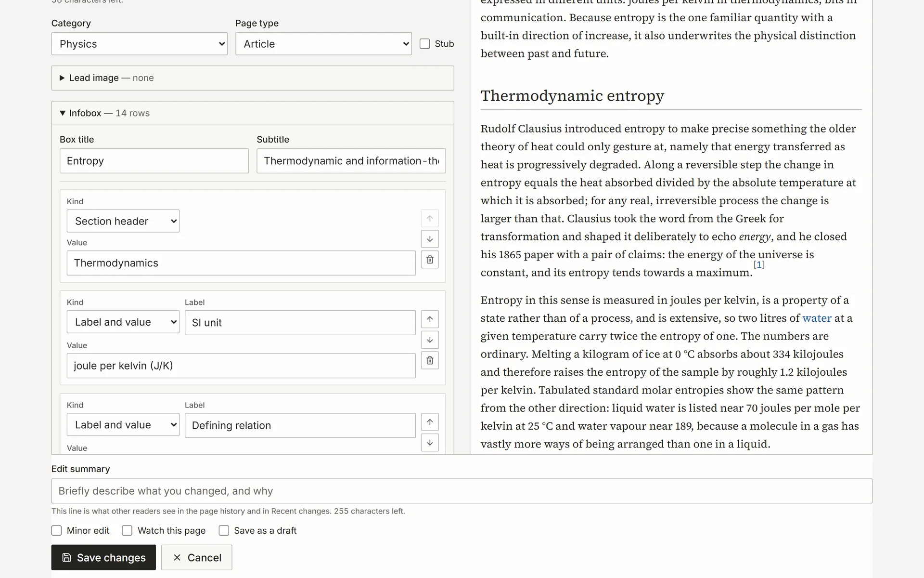
Task: Open the Page type dropdown showing Article
Action: (323, 44)
